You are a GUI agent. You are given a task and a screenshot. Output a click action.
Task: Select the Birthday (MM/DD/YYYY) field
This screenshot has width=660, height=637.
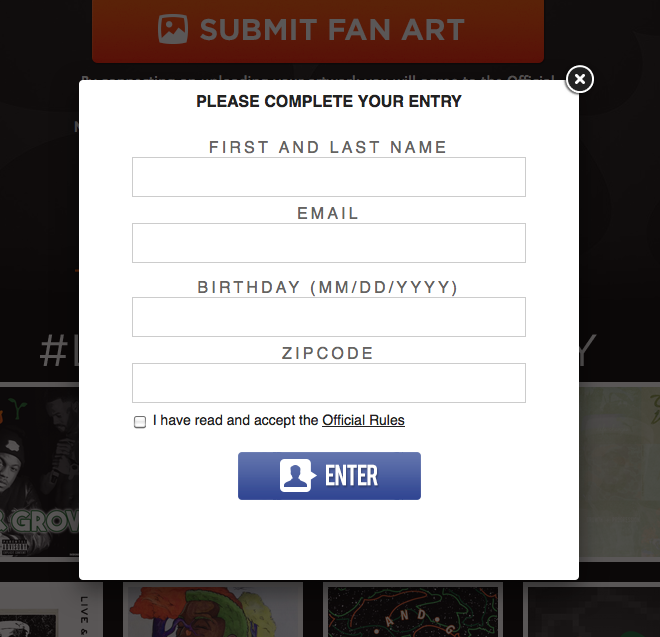point(329,317)
